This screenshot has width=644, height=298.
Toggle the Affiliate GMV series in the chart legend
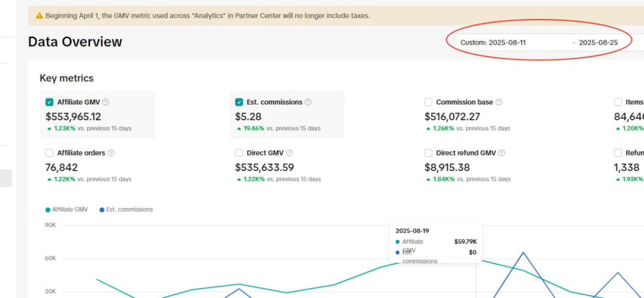pyautogui.click(x=66, y=210)
